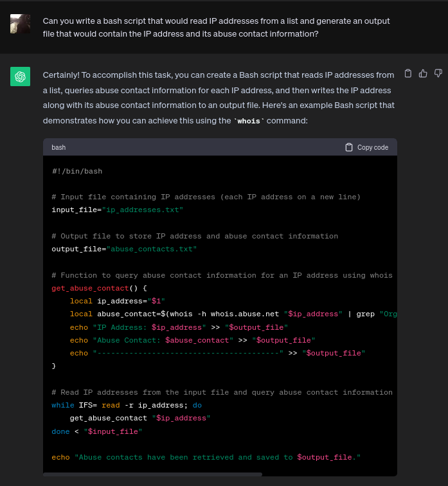Click the thumbs up icon on response

click(x=423, y=74)
